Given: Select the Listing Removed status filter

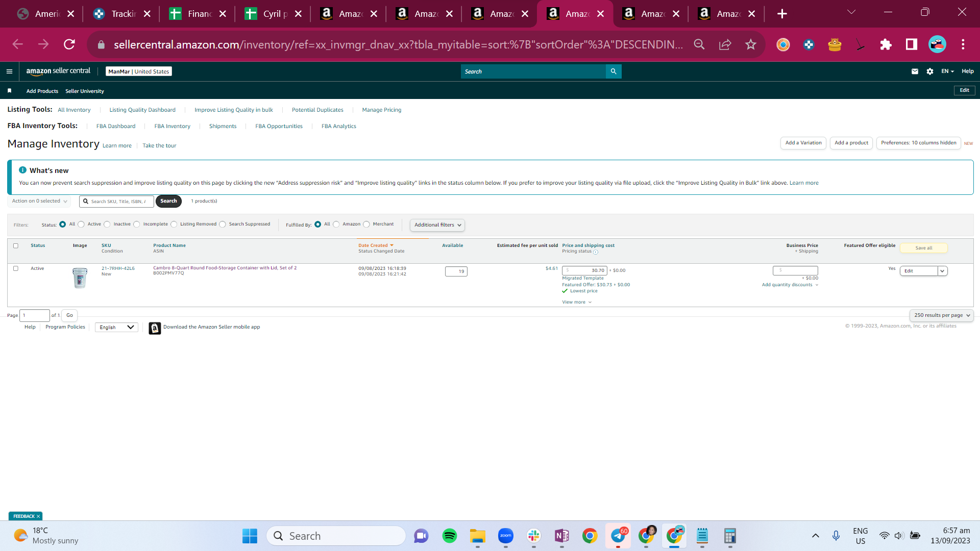Looking at the screenshot, I should (174, 224).
